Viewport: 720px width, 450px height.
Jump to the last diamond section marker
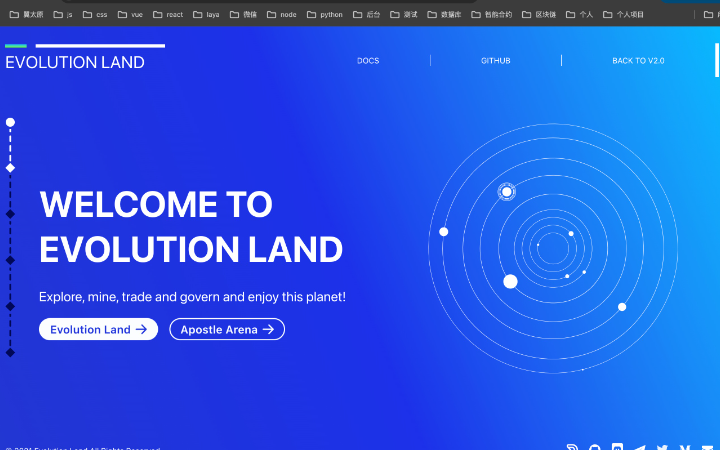pos(10,353)
